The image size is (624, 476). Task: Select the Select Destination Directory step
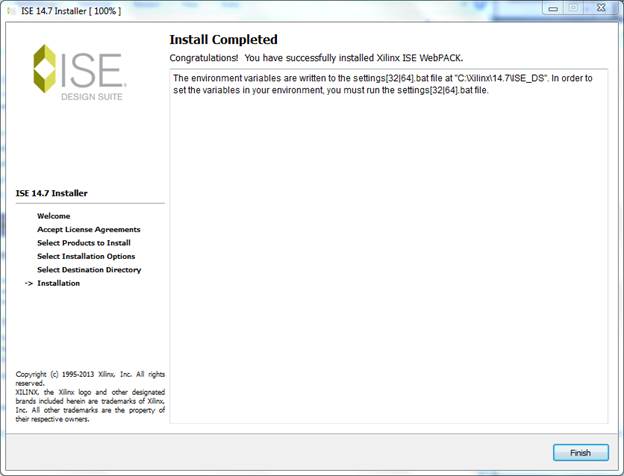89,270
